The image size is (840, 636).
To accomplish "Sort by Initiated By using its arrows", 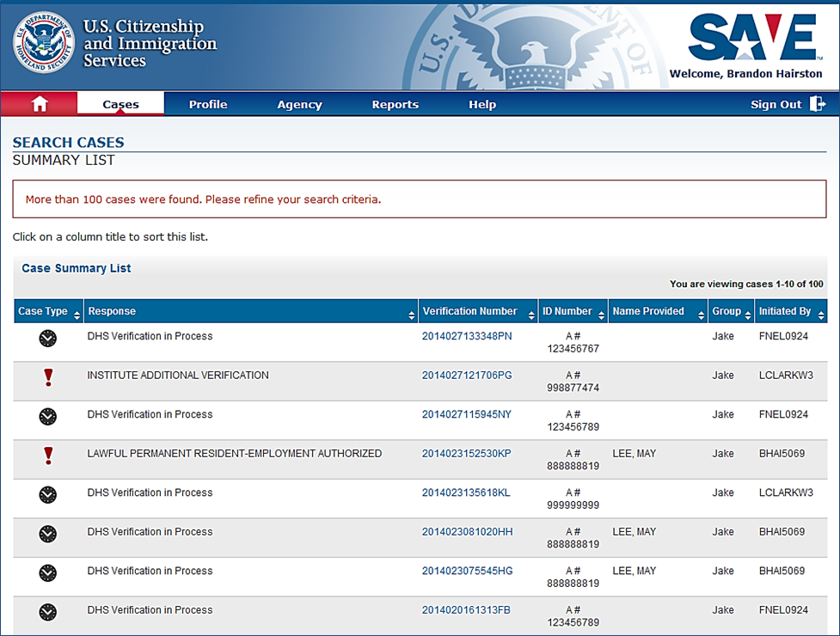I will click(821, 315).
